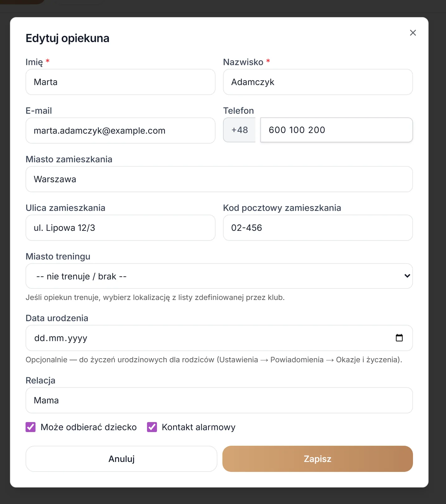The width and height of the screenshot is (446, 504).
Task: Click the Może odbierać dziecko label text
Action: coord(89,427)
